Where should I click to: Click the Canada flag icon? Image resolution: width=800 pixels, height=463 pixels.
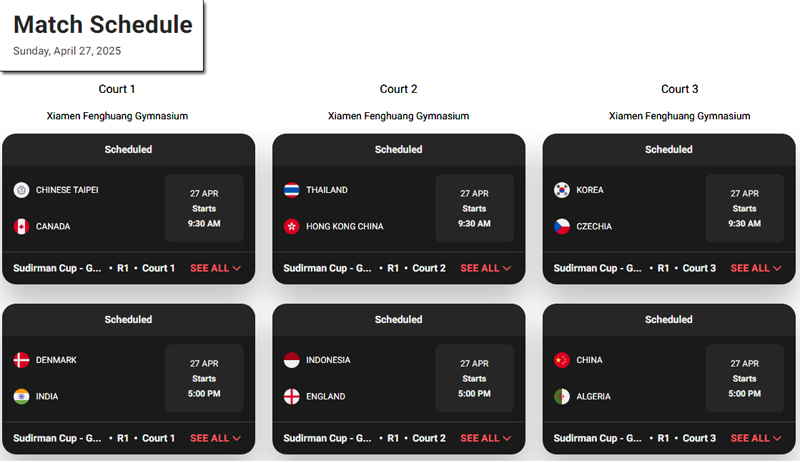(21, 227)
